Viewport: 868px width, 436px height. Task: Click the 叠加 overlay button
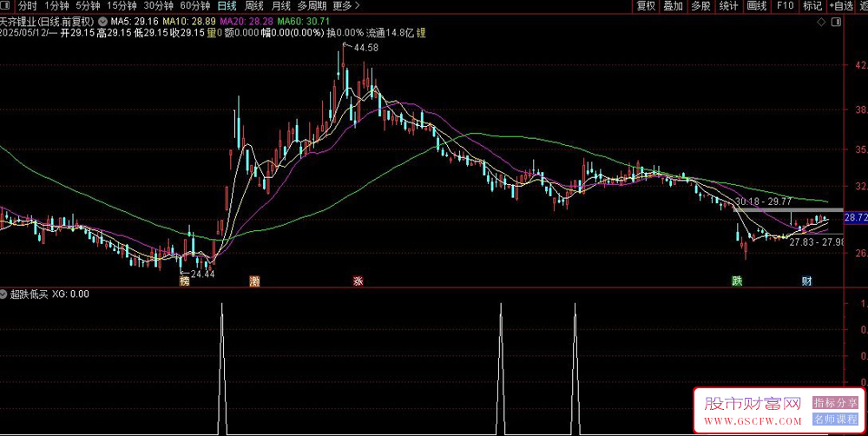[x=674, y=6]
